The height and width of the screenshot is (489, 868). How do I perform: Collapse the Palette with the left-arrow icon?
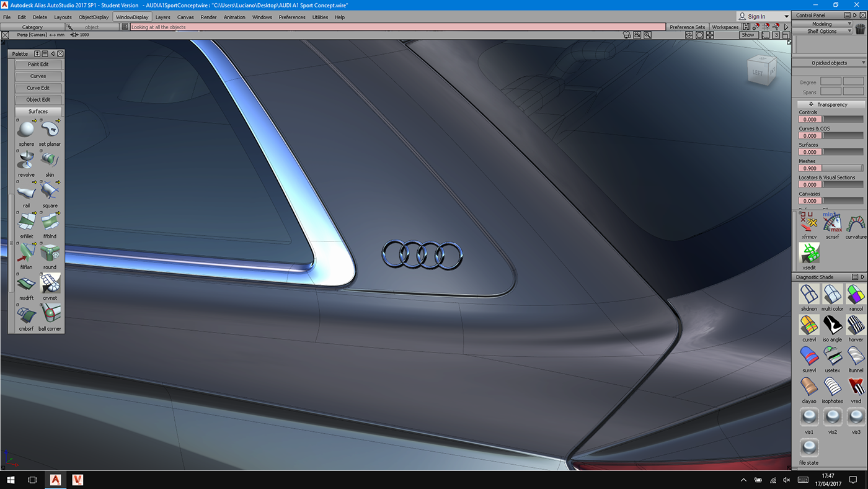53,54
